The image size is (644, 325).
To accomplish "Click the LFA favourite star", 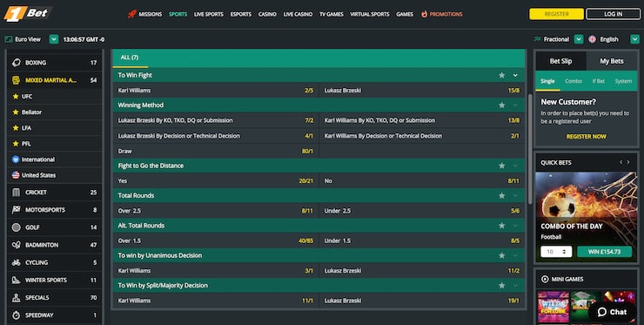I will point(16,128).
